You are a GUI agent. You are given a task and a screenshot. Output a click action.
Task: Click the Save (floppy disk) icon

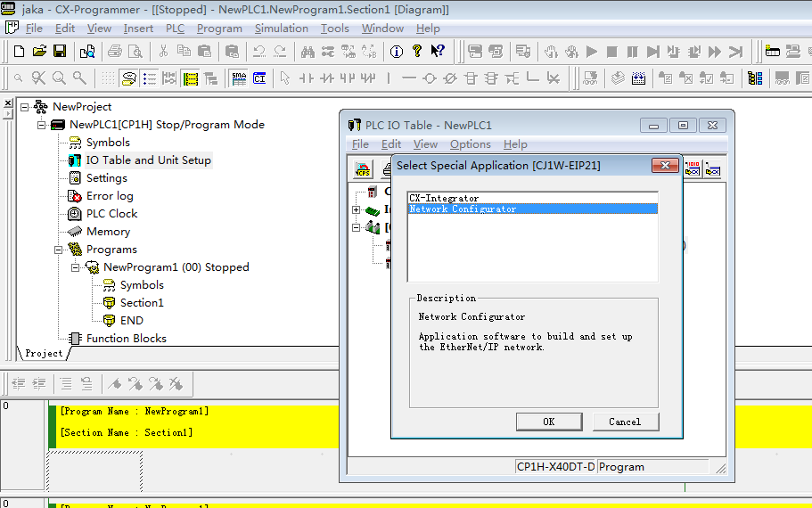coord(60,52)
